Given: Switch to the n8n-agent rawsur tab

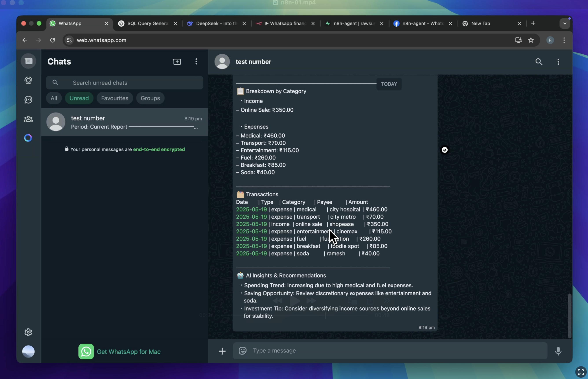Looking at the screenshot, I should click(354, 23).
